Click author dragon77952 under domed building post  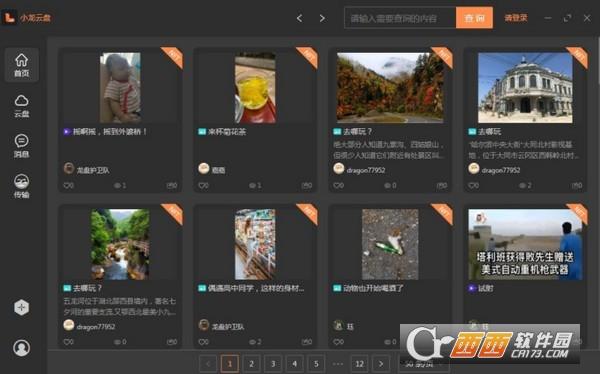[x=501, y=170]
